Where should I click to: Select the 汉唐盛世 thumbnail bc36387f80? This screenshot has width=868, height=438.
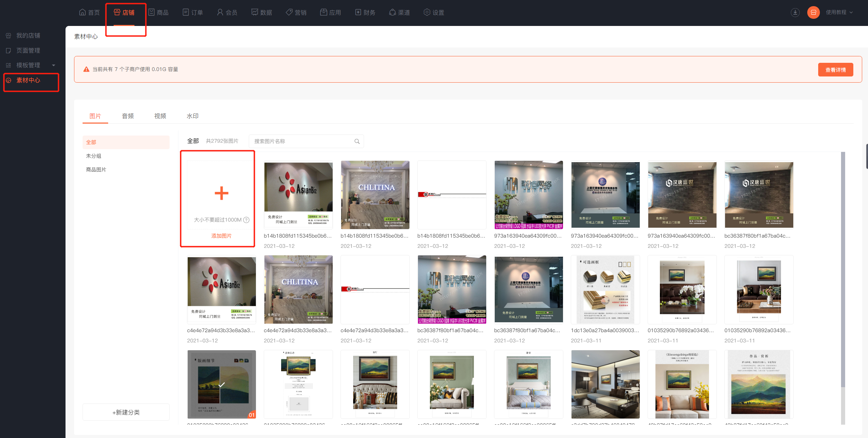click(x=759, y=195)
